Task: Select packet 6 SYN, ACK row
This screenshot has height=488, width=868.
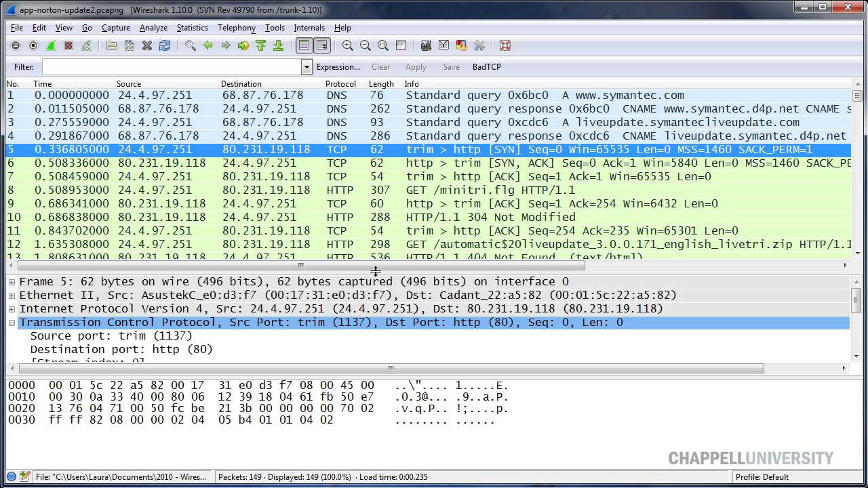Action: pyautogui.click(x=429, y=163)
